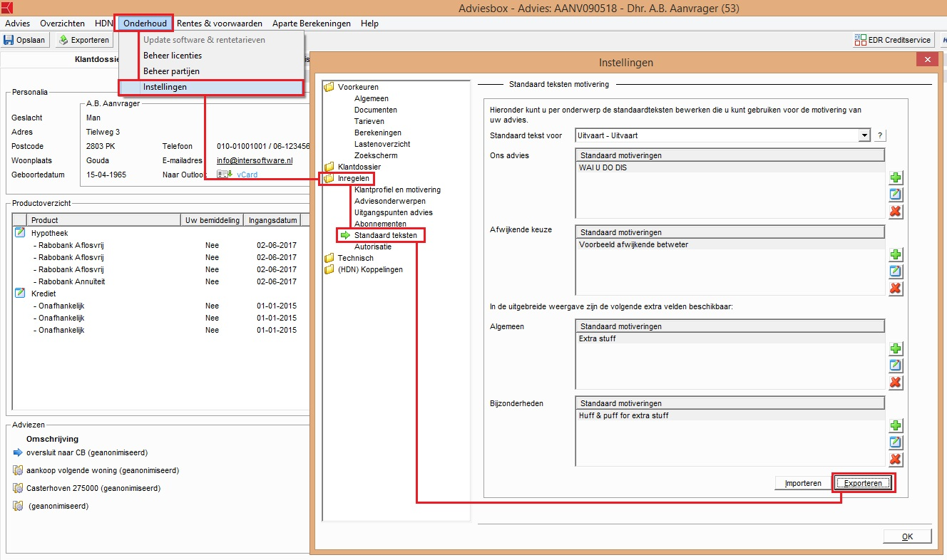Select Autorisatie in the settings tree
947x560 pixels.
tap(372, 247)
